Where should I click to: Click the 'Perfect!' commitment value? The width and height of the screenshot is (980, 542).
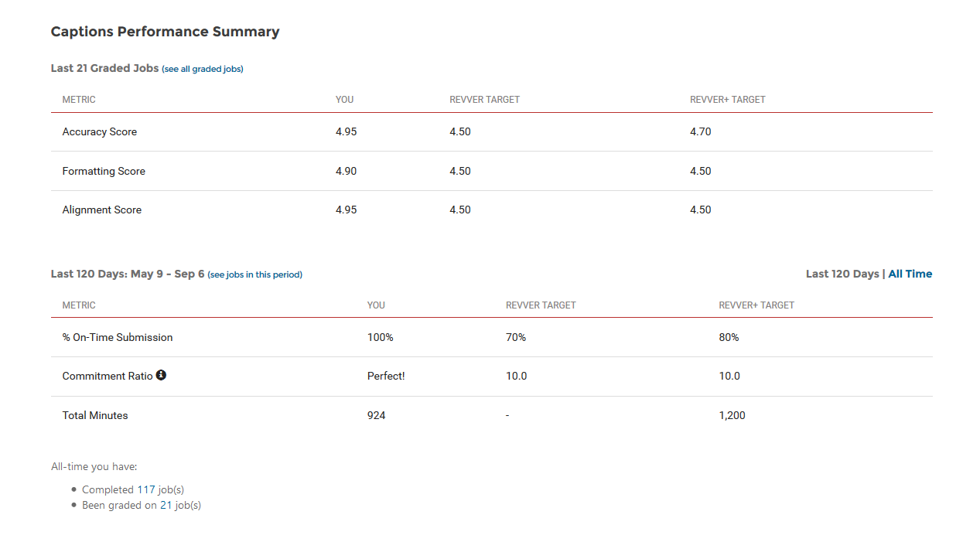(x=386, y=376)
